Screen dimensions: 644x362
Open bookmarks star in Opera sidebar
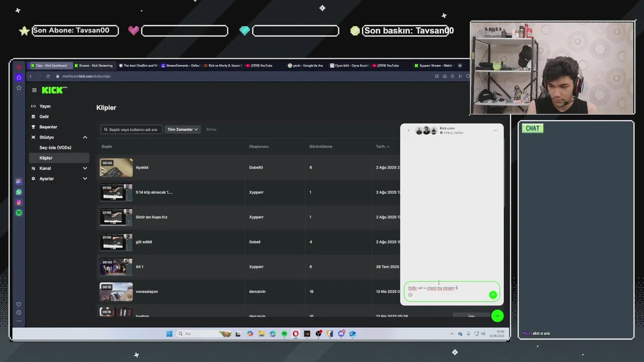(x=19, y=88)
